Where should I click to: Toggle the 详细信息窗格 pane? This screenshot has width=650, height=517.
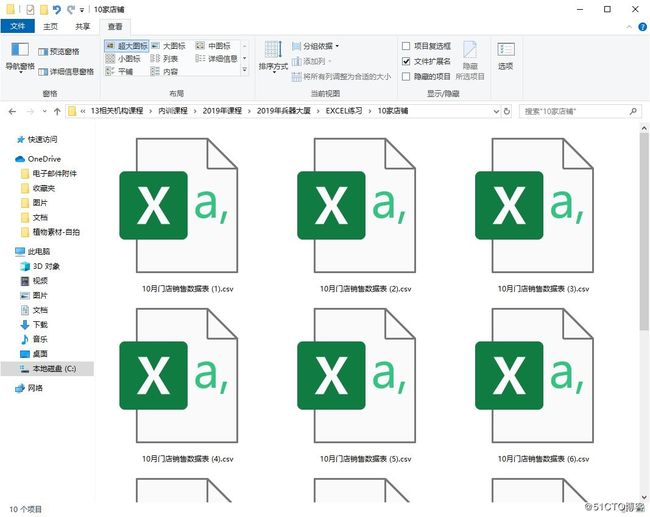pos(66,72)
